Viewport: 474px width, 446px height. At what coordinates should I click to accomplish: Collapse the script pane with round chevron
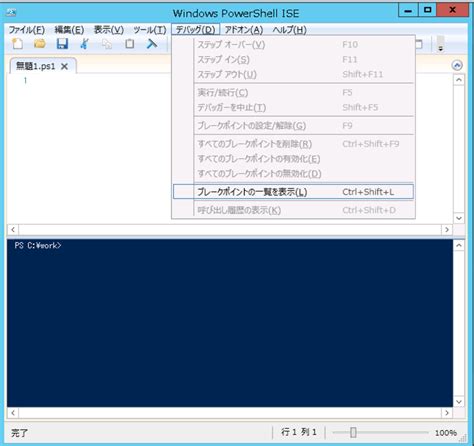pyautogui.click(x=457, y=65)
